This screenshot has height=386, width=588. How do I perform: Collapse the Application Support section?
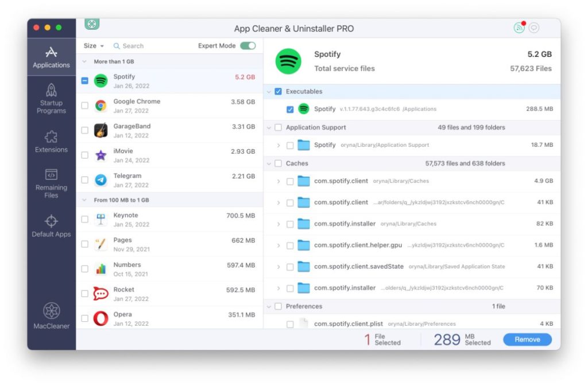pos(269,127)
